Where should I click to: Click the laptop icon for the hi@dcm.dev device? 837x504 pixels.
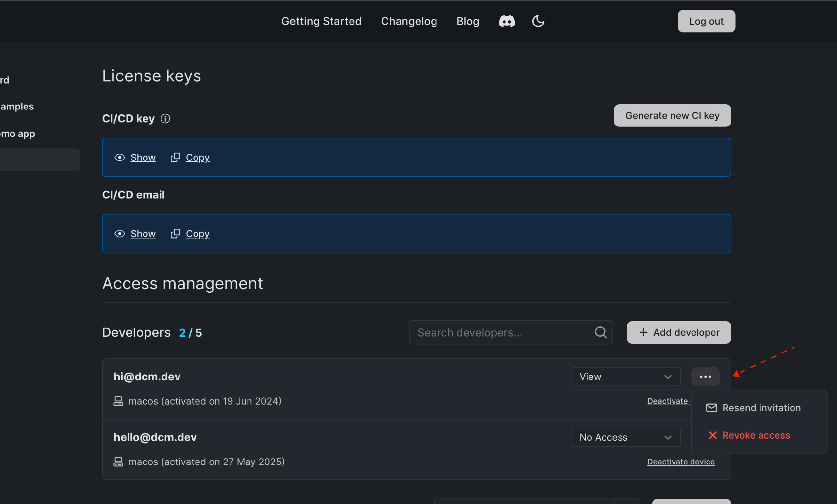(118, 401)
